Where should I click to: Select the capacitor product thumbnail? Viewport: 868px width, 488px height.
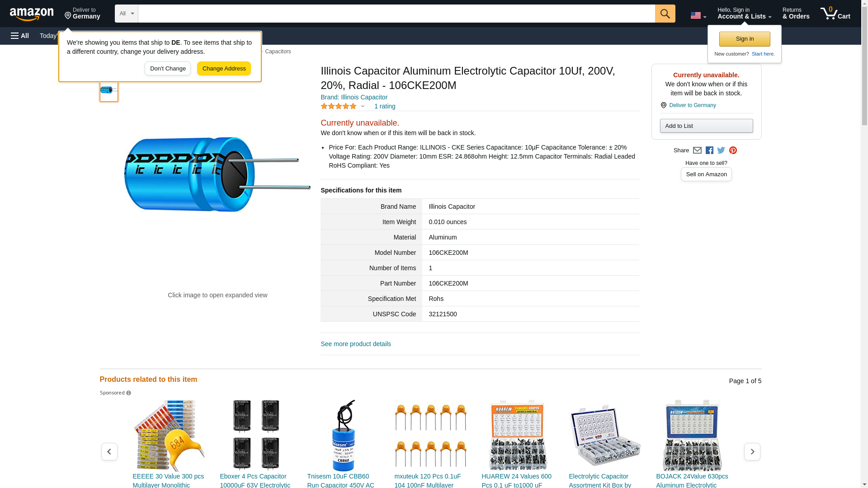coord(109,90)
